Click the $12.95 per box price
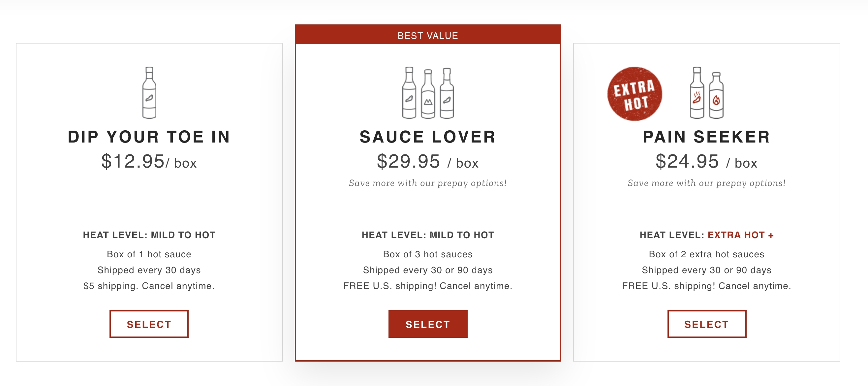The width and height of the screenshot is (868, 386). tap(149, 161)
